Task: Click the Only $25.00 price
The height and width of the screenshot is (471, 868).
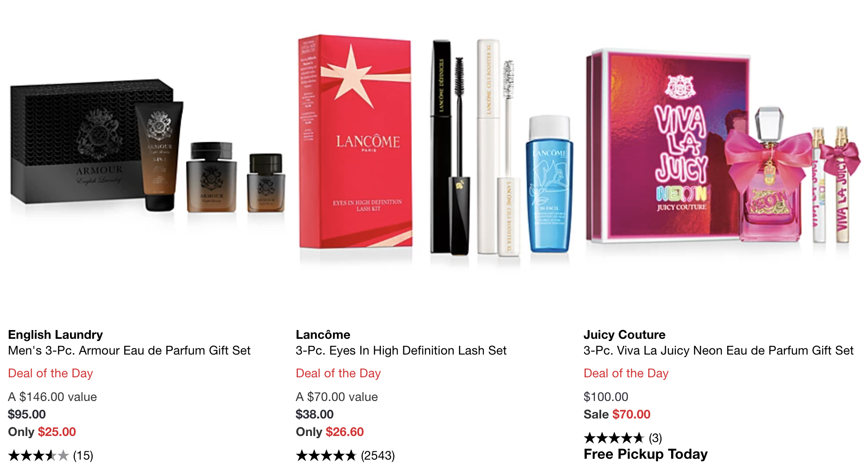Action: click(42, 432)
